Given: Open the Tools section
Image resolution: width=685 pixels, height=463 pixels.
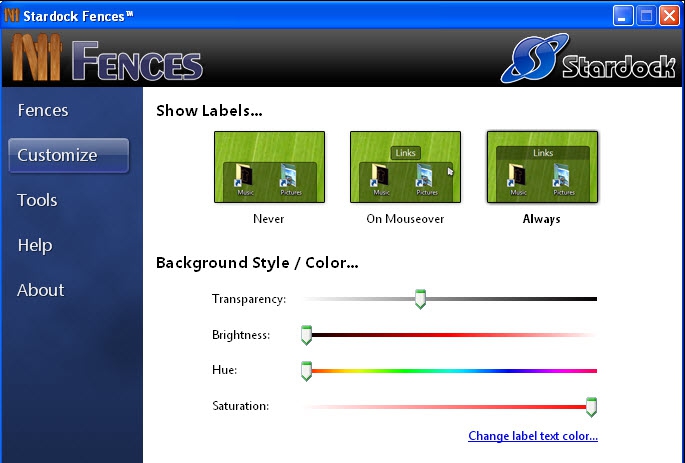Looking at the screenshot, I should pos(37,200).
